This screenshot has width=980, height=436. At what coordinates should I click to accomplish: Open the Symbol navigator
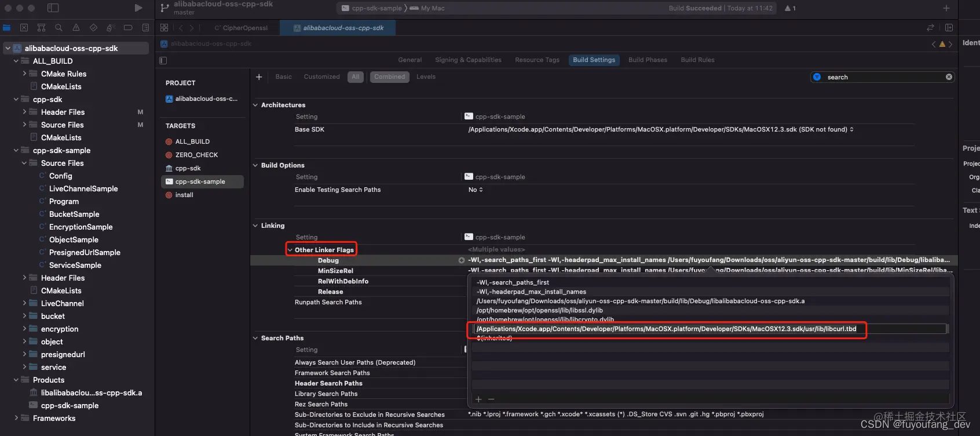41,27
